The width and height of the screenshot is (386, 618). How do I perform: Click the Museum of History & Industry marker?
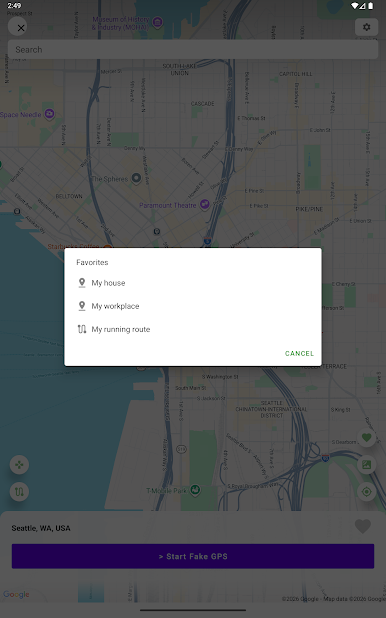pyautogui.click(x=157, y=22)
